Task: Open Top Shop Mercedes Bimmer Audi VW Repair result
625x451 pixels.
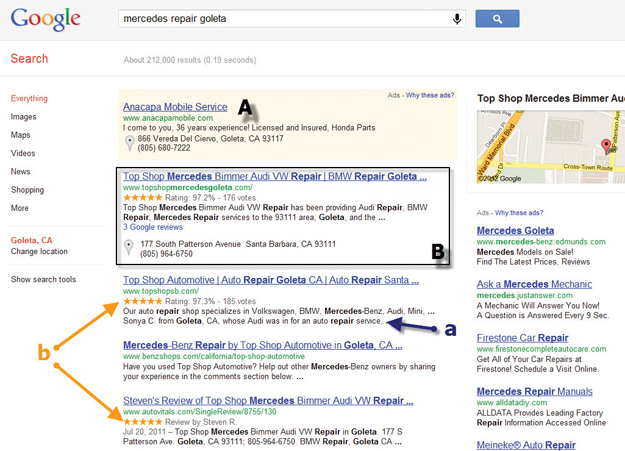Action: click(x=275, y=176)
